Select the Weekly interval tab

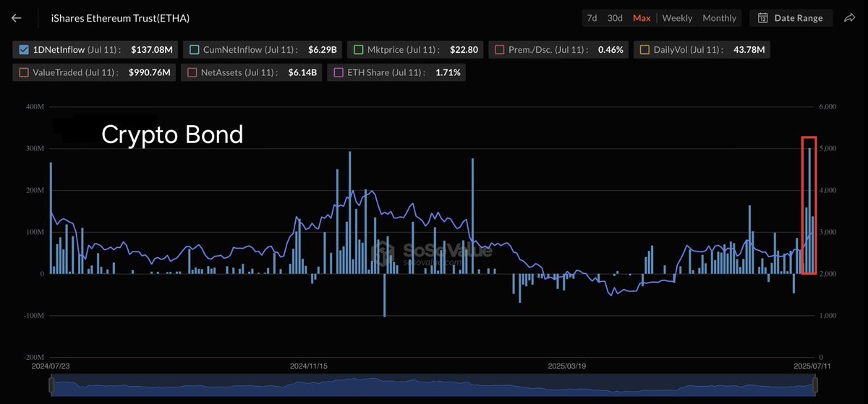(x=677, y=18)
